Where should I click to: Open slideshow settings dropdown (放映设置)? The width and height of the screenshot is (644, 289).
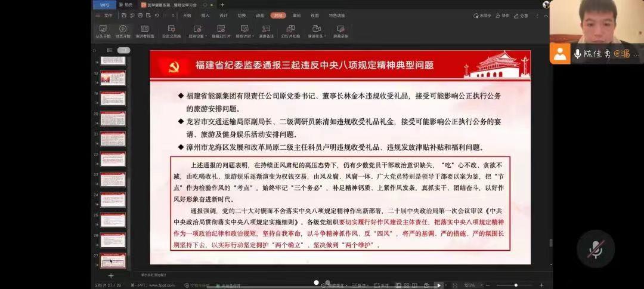click(197, 31)
